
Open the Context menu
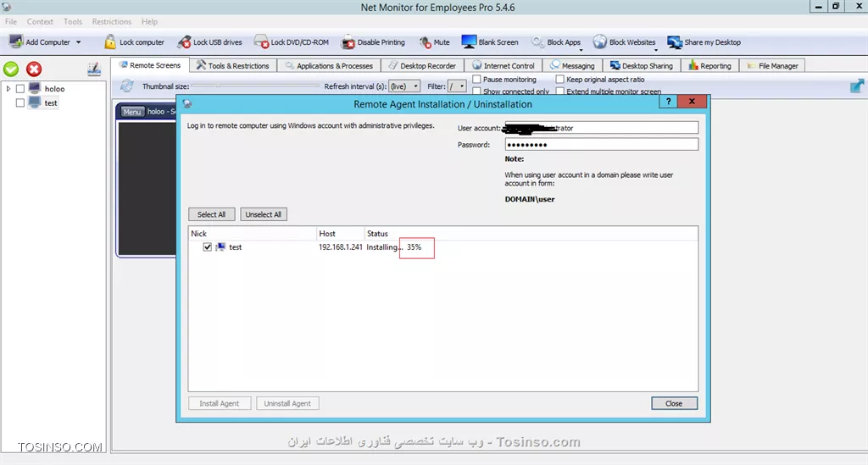click(x=40, y=21)
